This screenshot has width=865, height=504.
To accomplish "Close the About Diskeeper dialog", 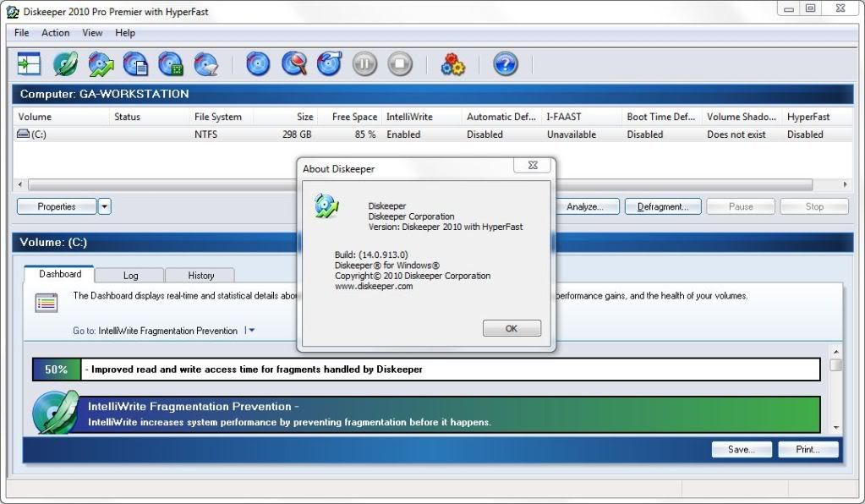I will coord(532,167).
